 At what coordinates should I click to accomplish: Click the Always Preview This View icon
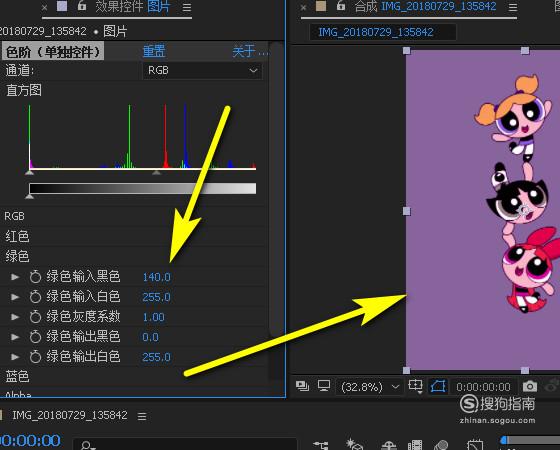tap(302, 386)
